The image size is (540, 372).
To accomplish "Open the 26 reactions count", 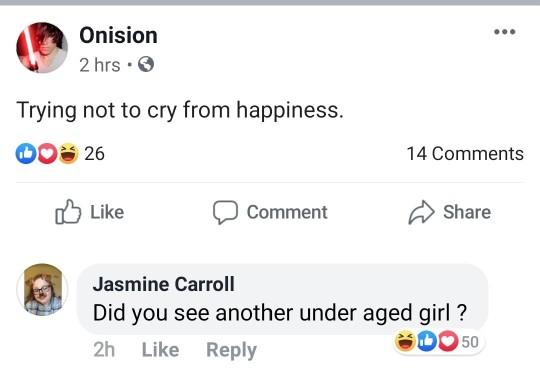I will click(x=94, y=154).
